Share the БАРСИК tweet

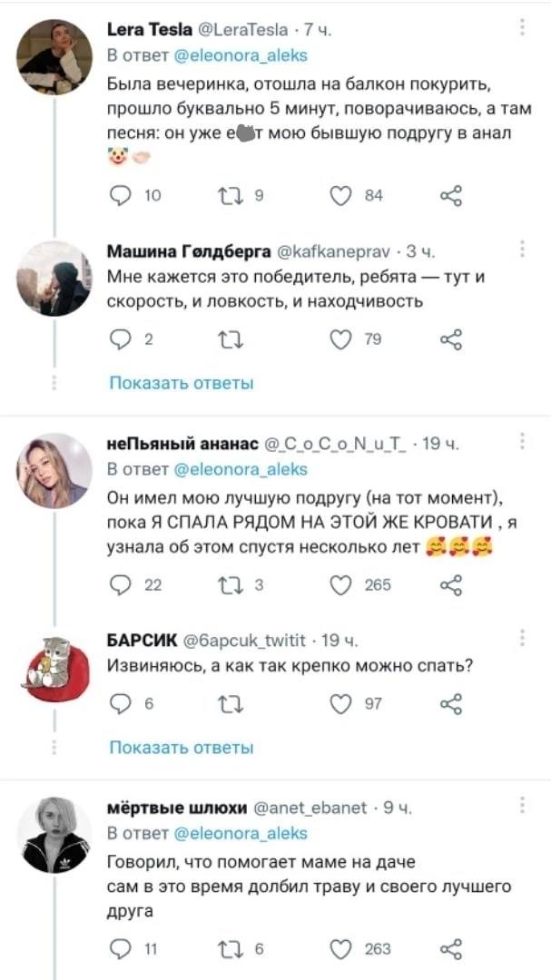pos(451,703)
